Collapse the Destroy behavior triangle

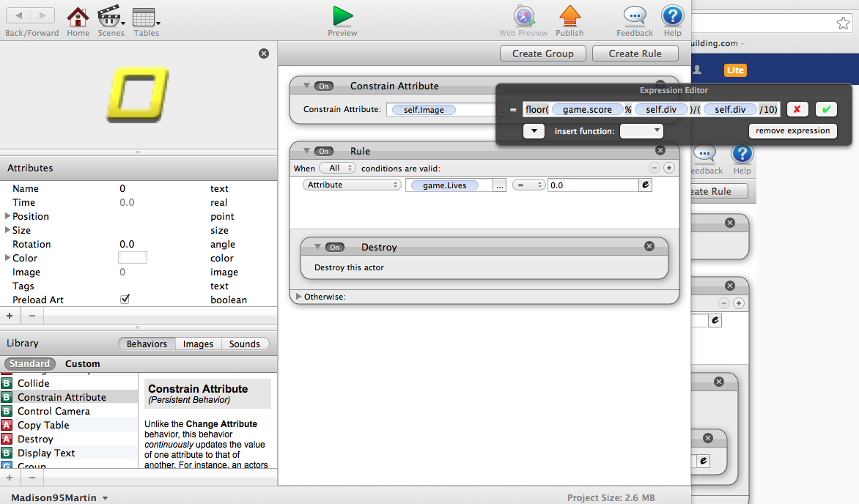click(x=317, y=247)
